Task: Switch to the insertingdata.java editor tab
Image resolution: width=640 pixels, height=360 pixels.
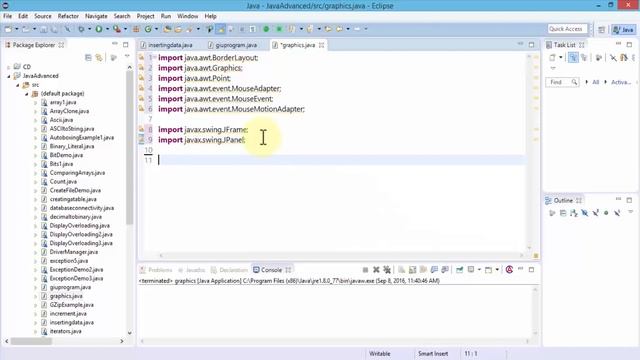Action: [167, 45]
